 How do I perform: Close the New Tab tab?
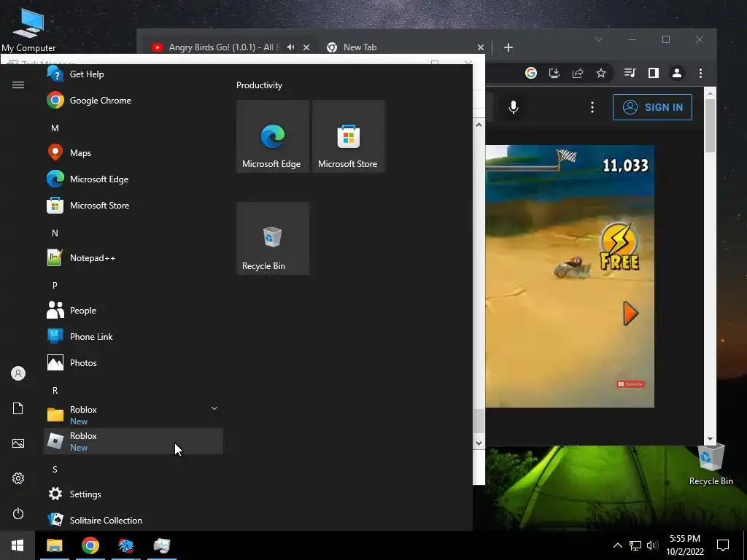481,47
